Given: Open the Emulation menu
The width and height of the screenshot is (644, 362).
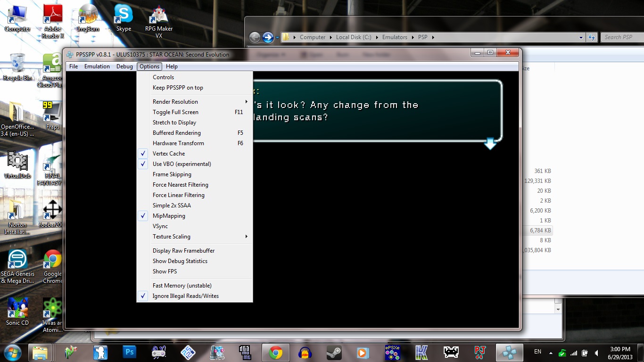Looking at the screenshot, I should coord(97,66).
